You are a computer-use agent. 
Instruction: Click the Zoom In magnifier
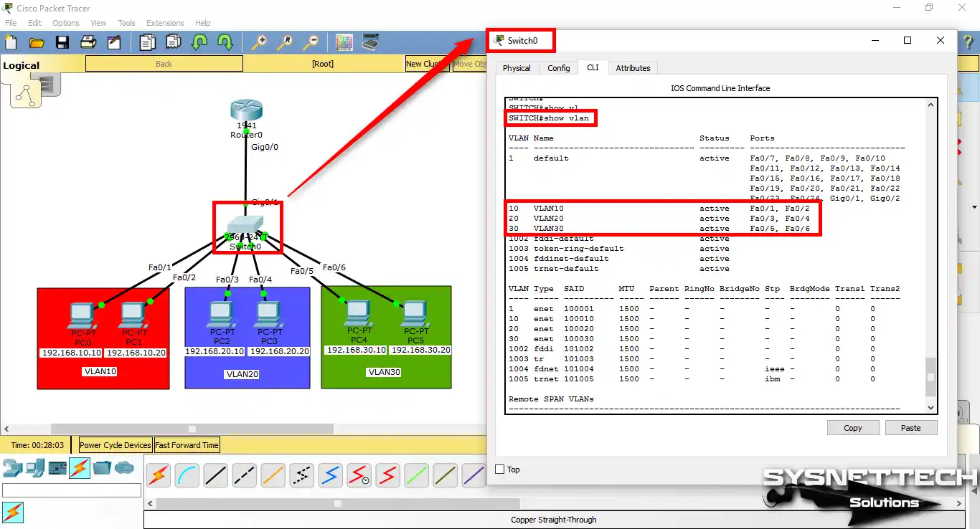258,42
